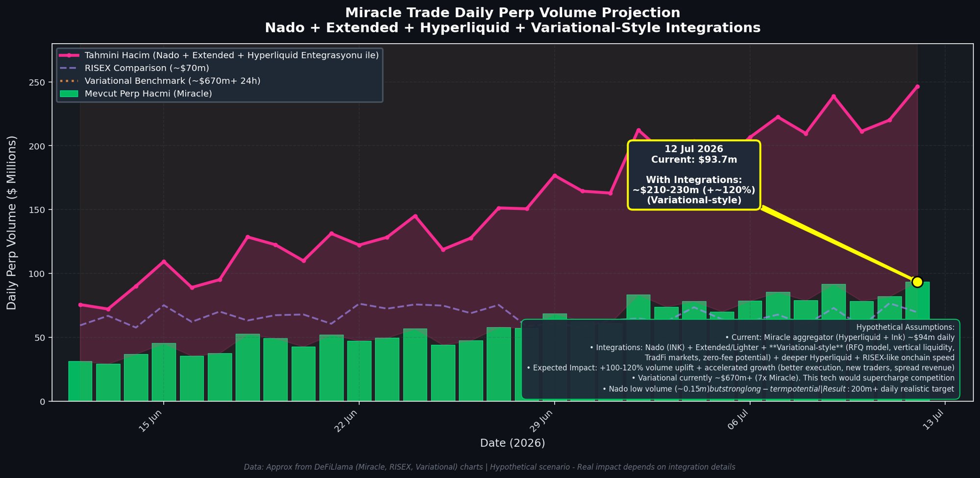The image size is (980, 478).
Task: Click the green Mevcut Perp Hacmi legend swatch
Action: pos(69,94)
